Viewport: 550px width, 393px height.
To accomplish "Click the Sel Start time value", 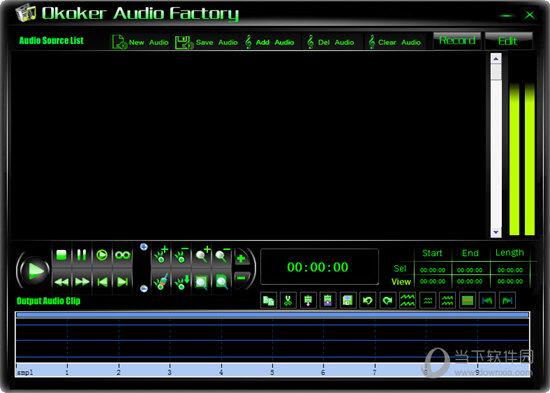I will point(432,270).
